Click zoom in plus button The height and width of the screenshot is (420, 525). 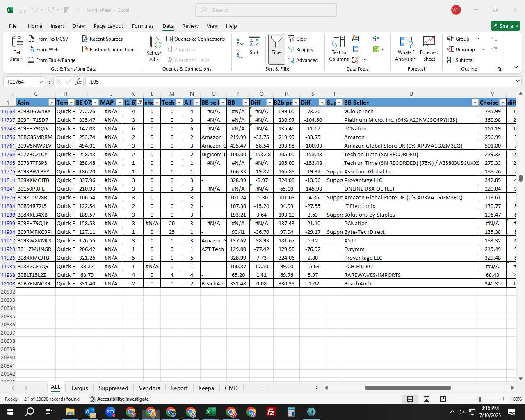click(503, 399)
